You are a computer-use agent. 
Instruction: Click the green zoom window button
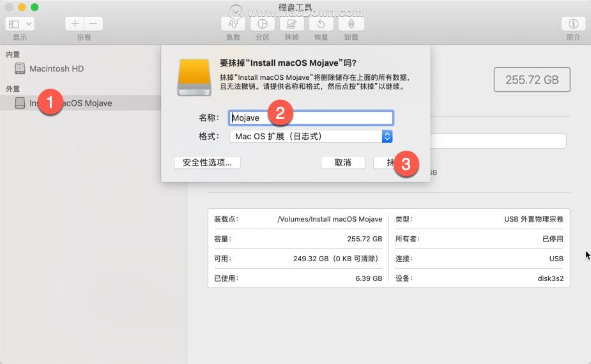tap(35, 7)
